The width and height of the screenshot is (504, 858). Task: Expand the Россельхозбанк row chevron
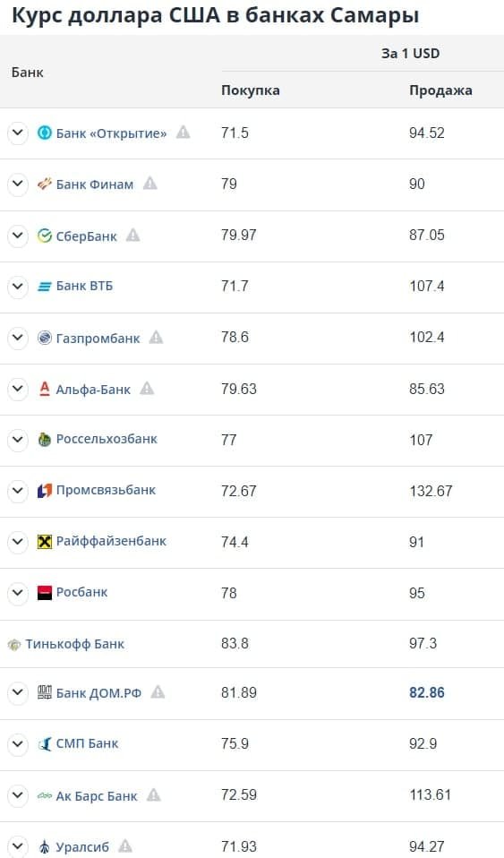18,440
